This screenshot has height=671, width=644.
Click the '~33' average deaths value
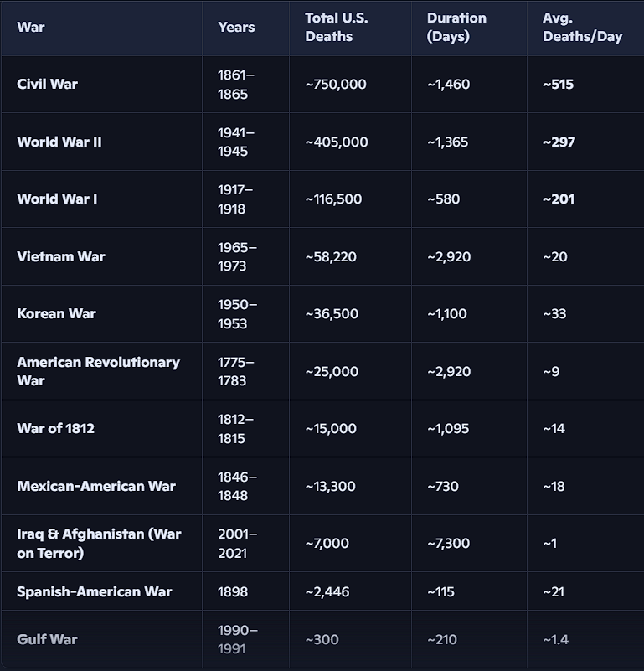(x=554, y=313)
